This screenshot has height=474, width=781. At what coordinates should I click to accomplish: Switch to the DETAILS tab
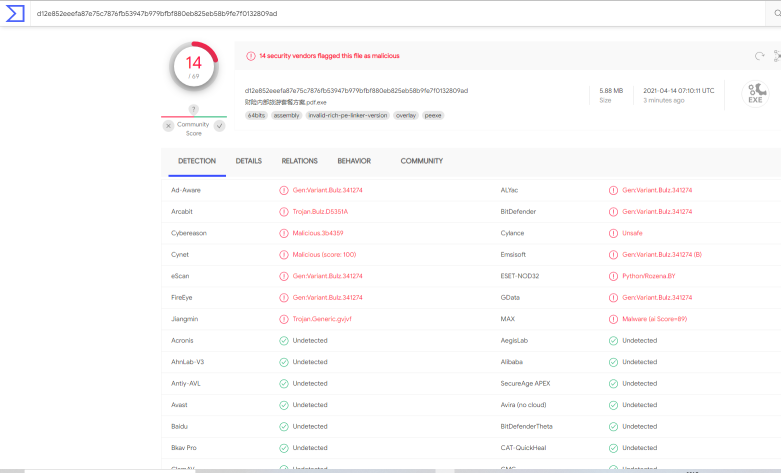[249, 161]
